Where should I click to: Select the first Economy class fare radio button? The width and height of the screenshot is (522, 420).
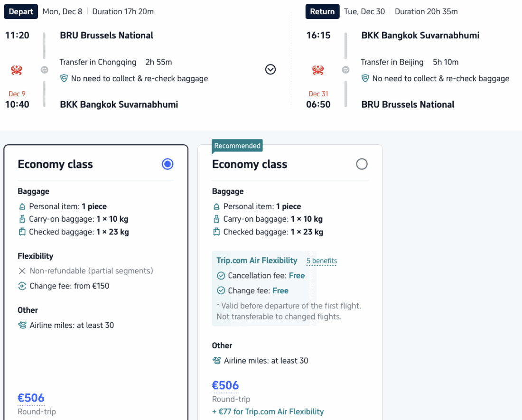tap(168, 164)
